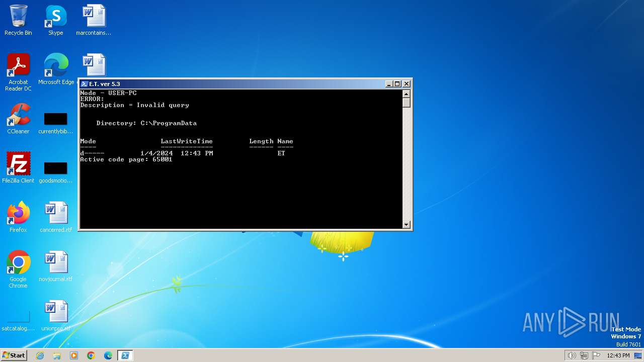This screenshot has height=362, width=644.
Task: Open Windows Explorer from taskbar
Action: (57, 355)
